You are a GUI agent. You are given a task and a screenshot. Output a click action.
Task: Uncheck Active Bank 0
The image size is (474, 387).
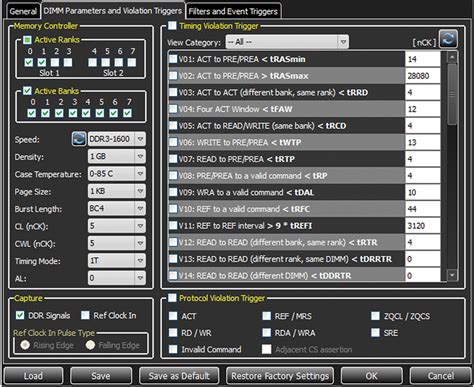pos(32,113)
